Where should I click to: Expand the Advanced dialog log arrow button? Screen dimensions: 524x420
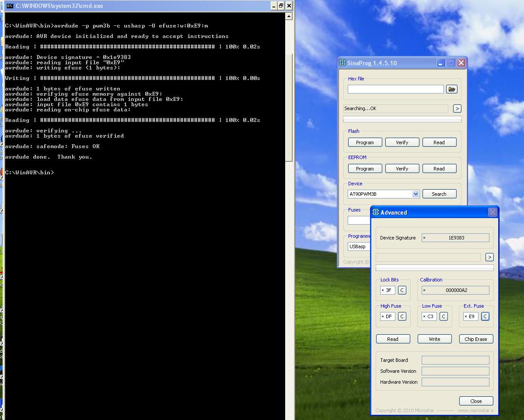[489, 257]
